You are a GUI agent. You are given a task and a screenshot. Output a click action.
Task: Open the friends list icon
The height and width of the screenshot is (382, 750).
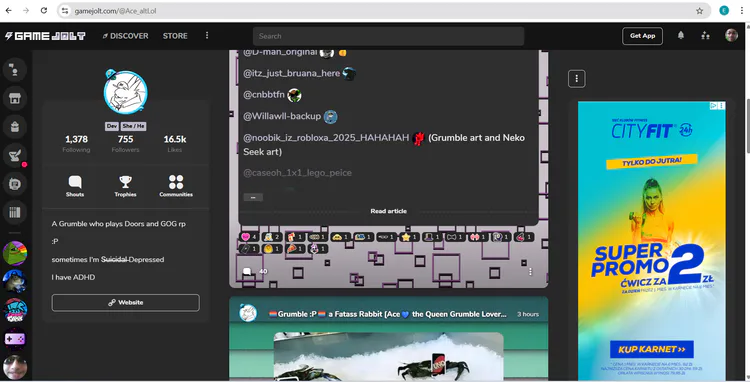pos(706,35)
